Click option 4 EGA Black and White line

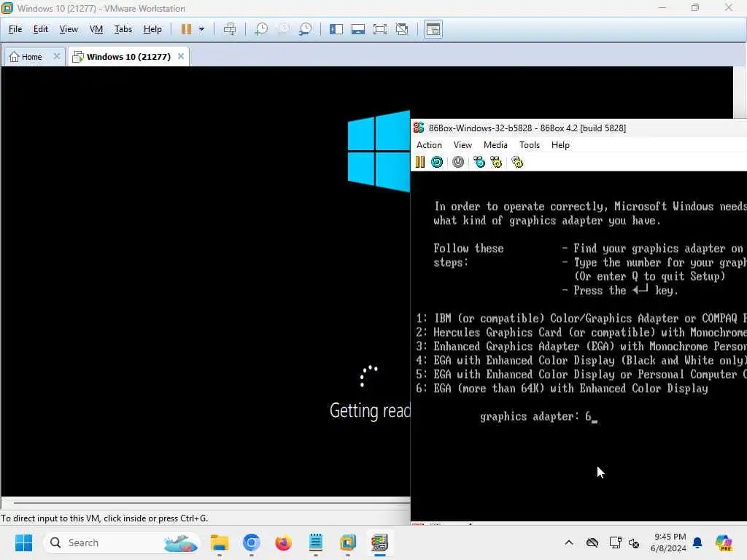tap(581, 360)
